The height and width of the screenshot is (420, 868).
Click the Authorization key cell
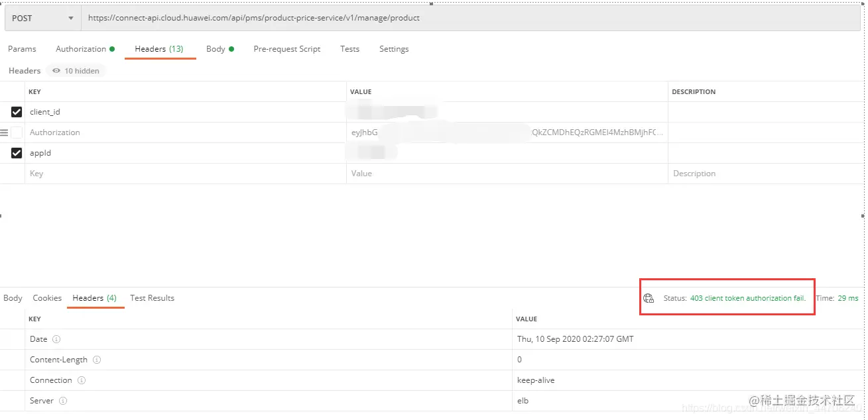click(186, 132)
